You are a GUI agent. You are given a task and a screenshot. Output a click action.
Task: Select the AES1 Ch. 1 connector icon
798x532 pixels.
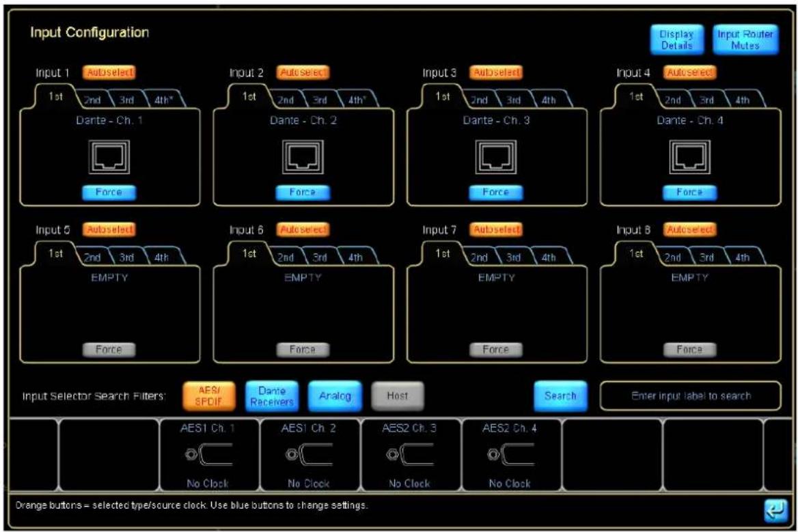(x=208, y=454)
